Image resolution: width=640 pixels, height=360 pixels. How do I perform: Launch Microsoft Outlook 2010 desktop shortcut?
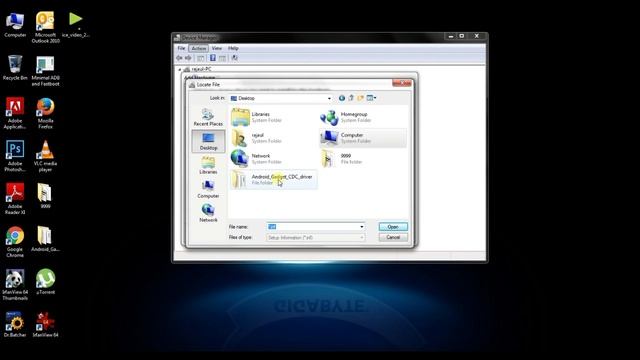(x=45, y=27)
